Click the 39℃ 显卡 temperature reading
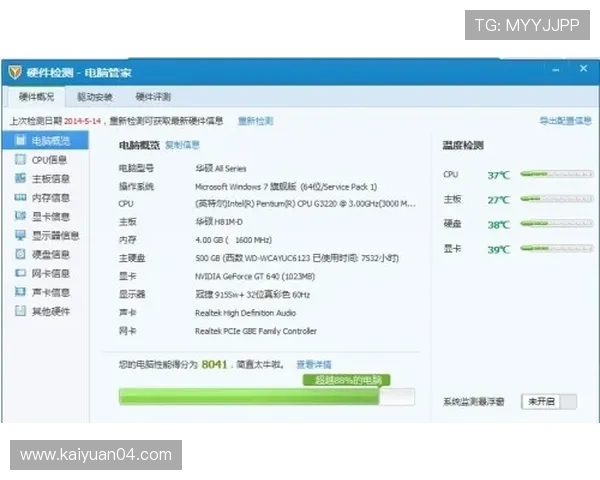600x480 pixels. [x=499, y=250]
